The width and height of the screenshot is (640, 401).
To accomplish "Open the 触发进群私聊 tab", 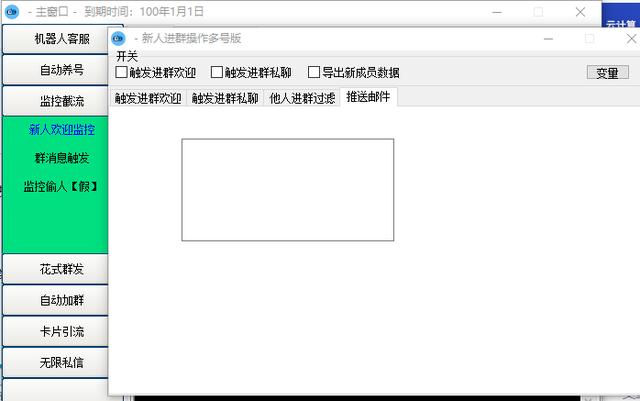I will pos(225,99).
